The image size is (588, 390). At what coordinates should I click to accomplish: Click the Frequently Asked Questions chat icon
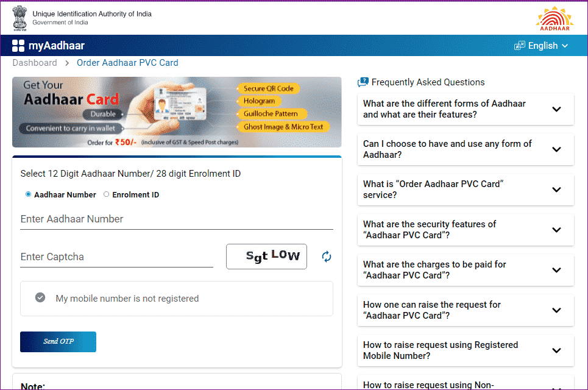pyautogui.click(x=363, y=82)
